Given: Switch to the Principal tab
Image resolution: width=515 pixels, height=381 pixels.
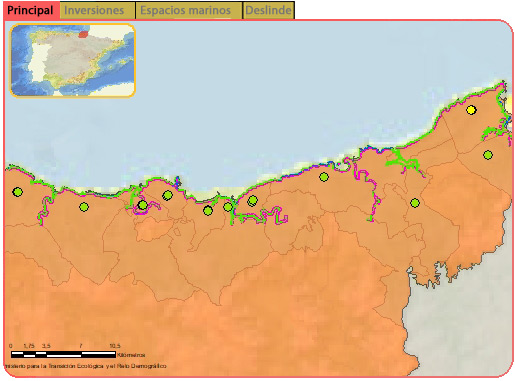Looking at the screenshot, I should (31, 10).
